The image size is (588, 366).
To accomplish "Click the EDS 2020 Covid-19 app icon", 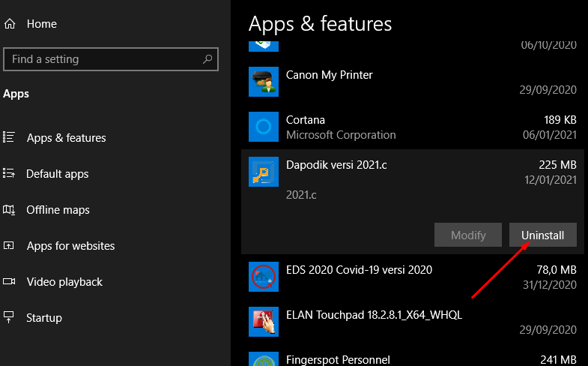I will (264, 277).
